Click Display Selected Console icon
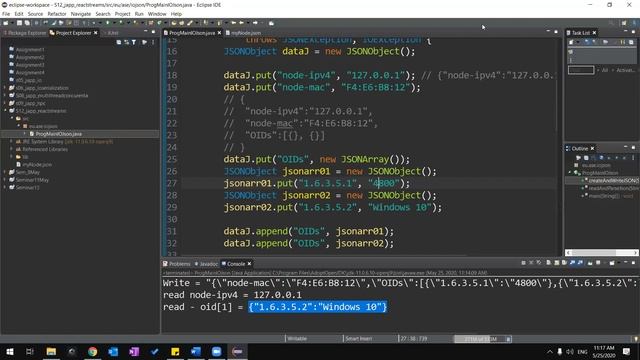This screenshot has width=640, height=360. point(598,263)
